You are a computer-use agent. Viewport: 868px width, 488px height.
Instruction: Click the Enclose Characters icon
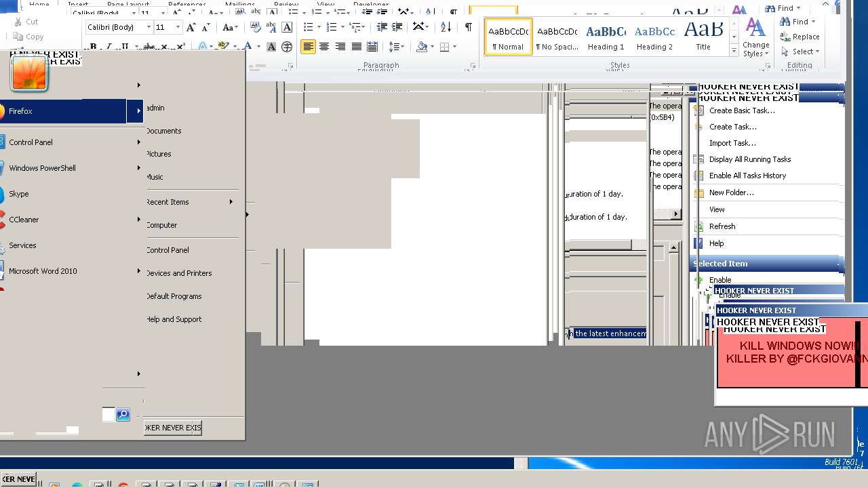pyautogui.click(x=287, y=47)
